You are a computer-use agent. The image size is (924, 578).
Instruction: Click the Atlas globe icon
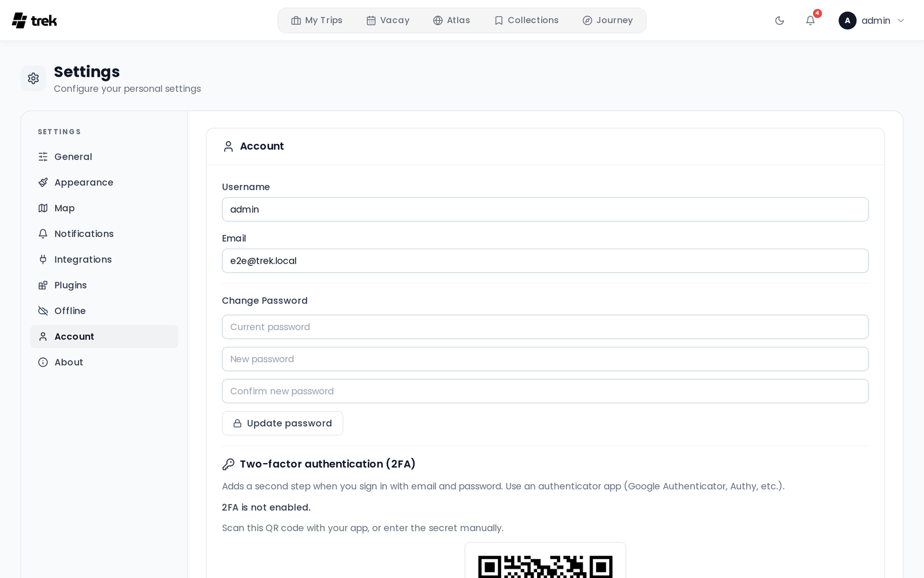438,20
